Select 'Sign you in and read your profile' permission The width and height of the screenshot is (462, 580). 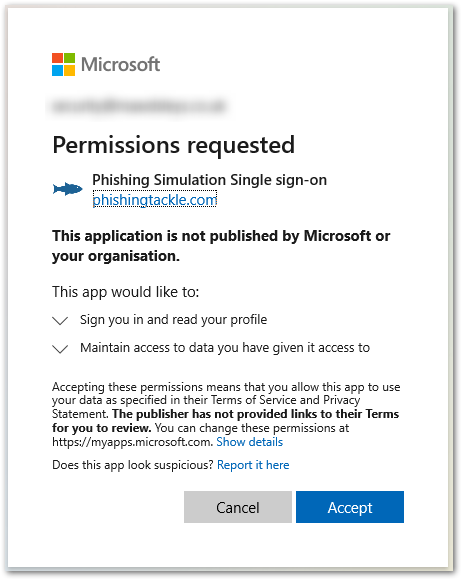[173, 320]
